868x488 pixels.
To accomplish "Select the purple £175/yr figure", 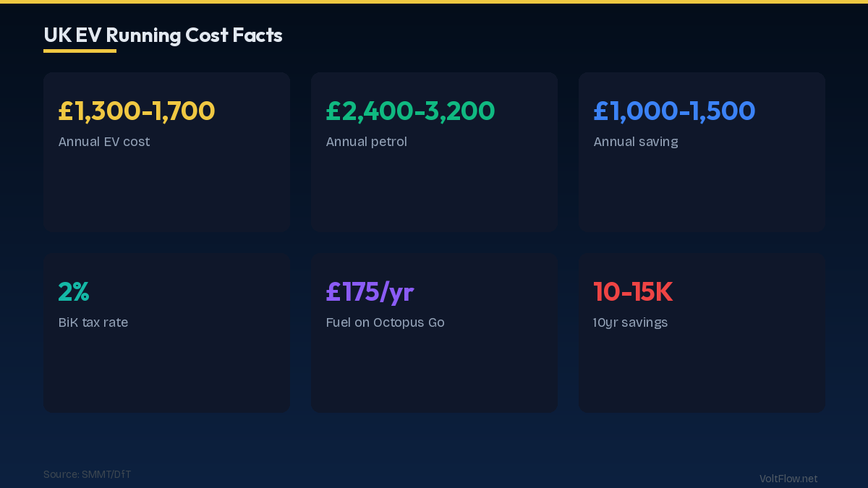I will (370, 291).
